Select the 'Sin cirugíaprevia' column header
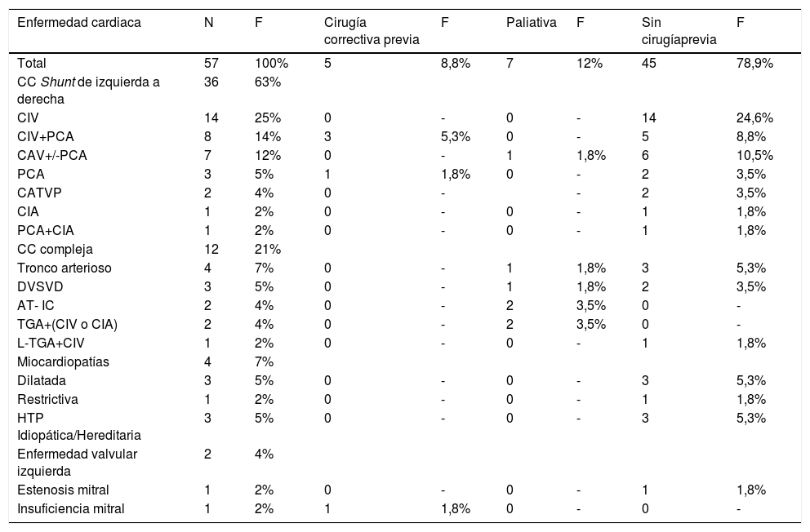The width and height of the screenshot is (810, 532). pos(677,30)
